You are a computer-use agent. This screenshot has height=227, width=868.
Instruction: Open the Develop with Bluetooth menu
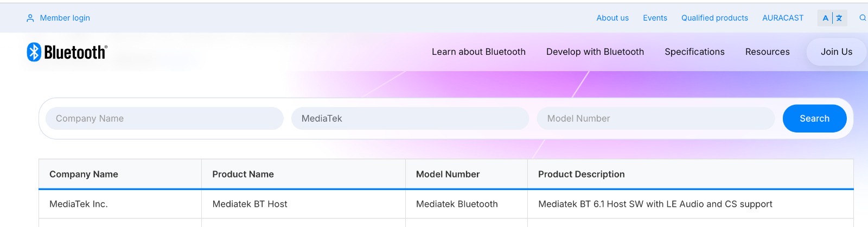tap(595, 52)
